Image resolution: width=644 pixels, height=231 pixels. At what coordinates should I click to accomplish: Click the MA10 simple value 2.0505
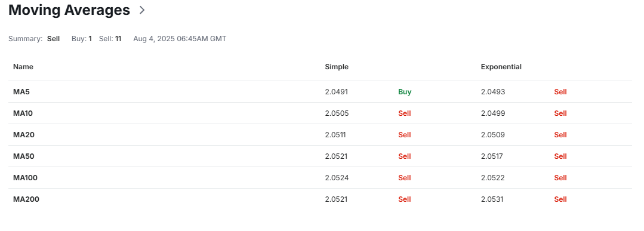[337, 113]
